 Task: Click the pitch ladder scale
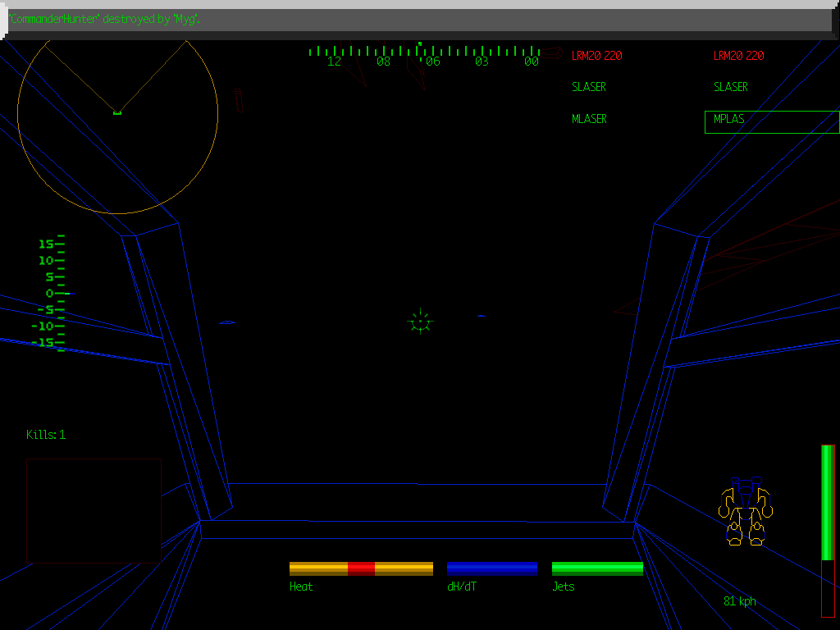pyautogui.click(x=49, y=295)
